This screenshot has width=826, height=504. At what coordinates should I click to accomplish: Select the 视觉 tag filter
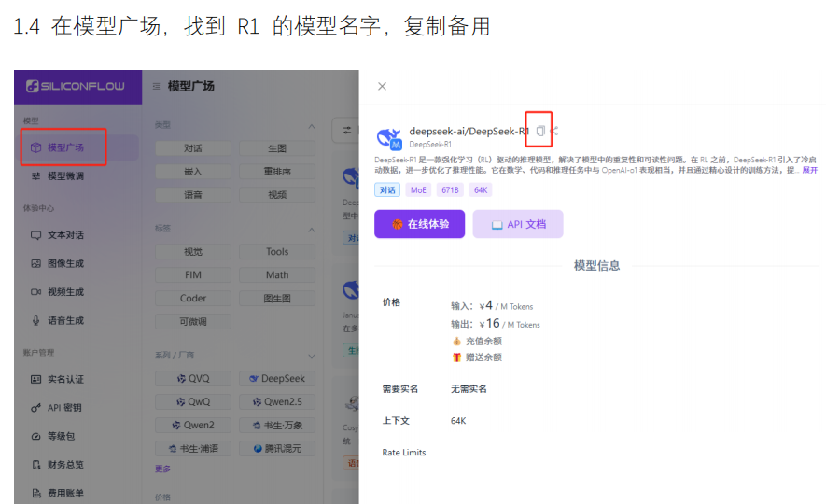(x=193, y=252)
